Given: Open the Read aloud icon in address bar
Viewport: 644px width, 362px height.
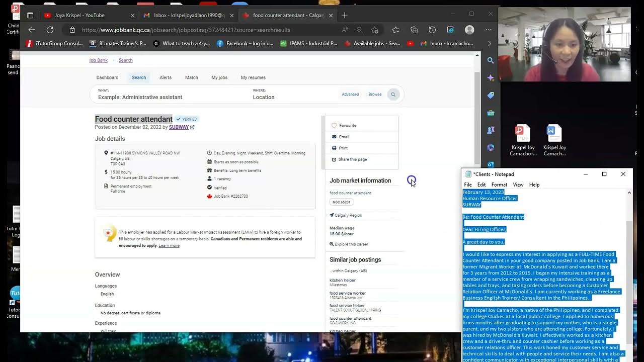Looking at the screenshot, I should [x=345, y=30].
